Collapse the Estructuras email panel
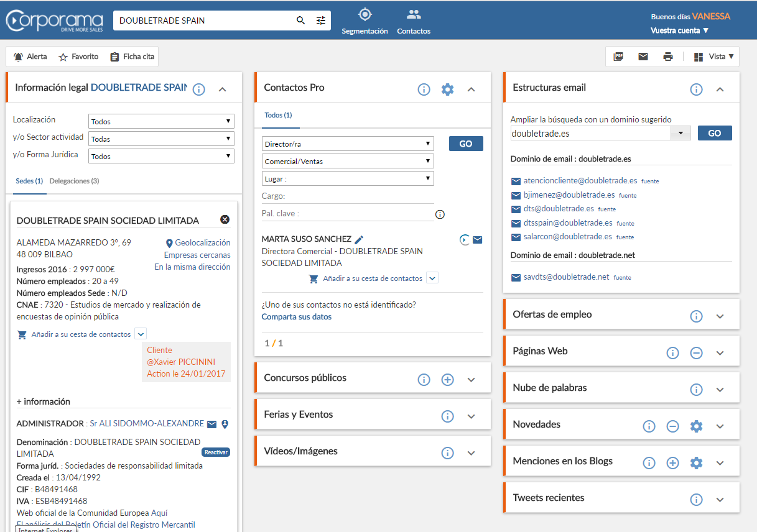757x532 pixels. (x=720, y=89)
